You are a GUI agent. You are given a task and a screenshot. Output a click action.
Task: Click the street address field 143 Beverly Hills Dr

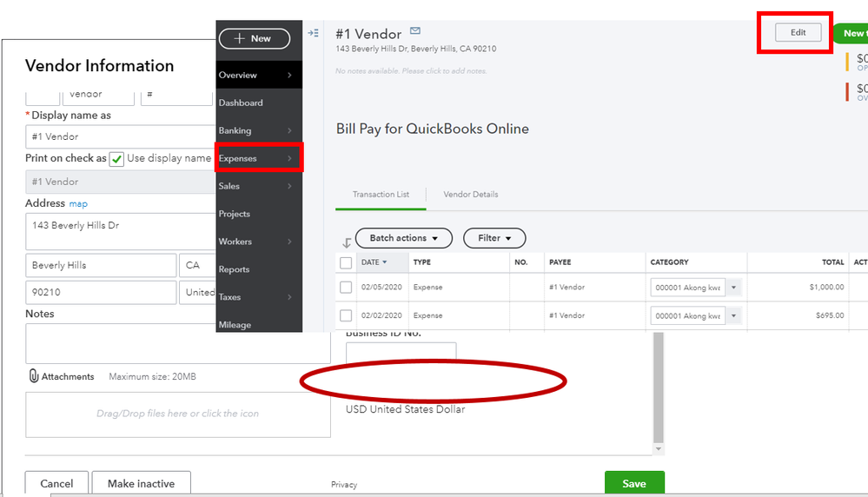120,232
